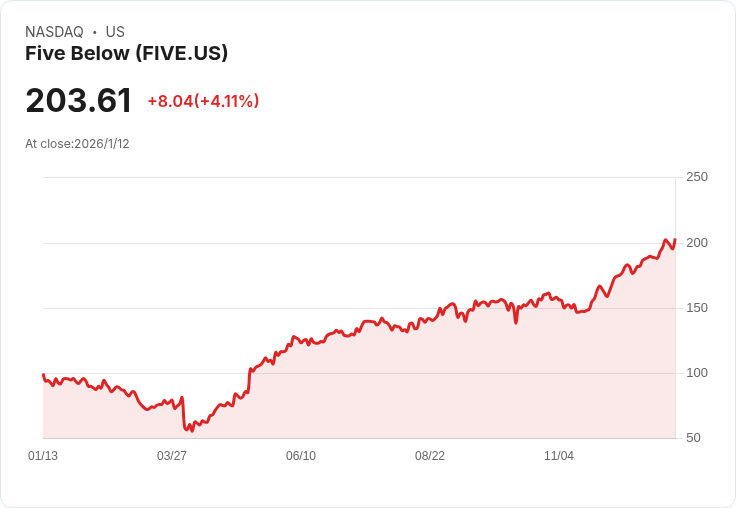Click the 06/10 date axis label
Screen dimensions: 736x508
[301, 456]
